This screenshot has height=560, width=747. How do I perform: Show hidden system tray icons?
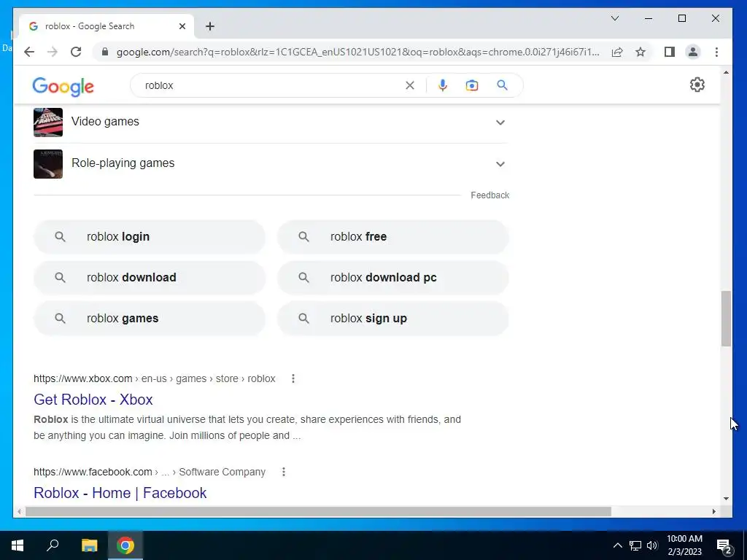(617, 545)
